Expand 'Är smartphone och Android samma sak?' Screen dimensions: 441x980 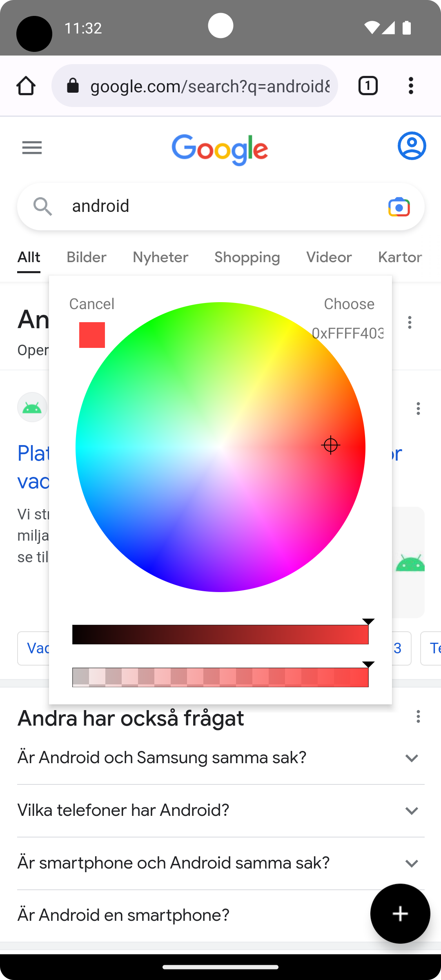[412, 863]
